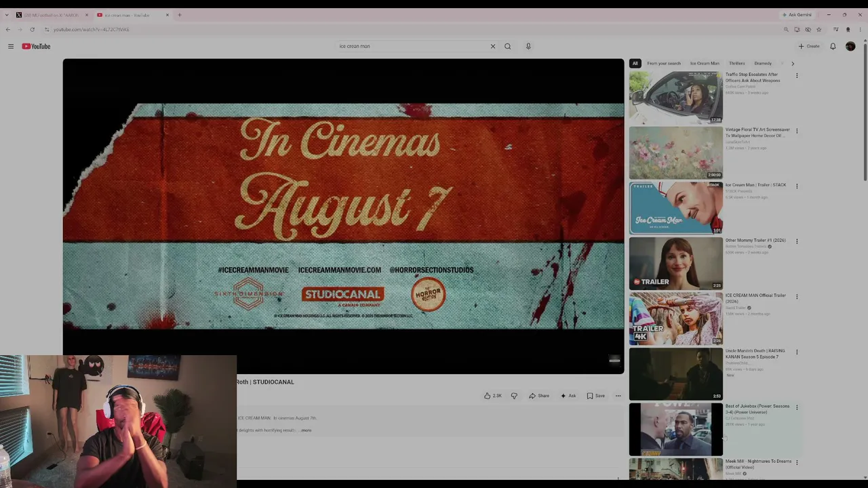868x488 pixels.
Task: Click the Ask button under video
Action: point(568,396)
